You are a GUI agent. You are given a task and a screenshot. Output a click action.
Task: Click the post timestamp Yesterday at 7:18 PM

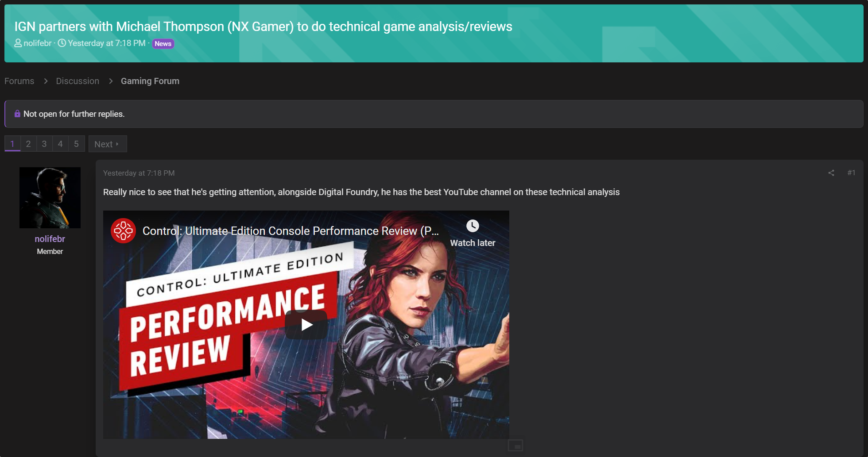[x=139, y=173]
